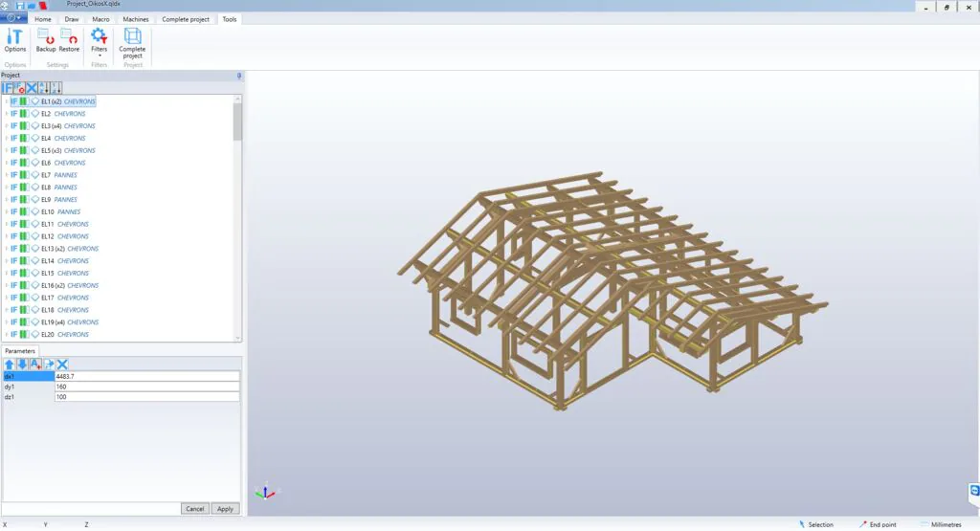Expand the EL10 PANNES tree node
980x531 pixels.
[x=6, y=212]
